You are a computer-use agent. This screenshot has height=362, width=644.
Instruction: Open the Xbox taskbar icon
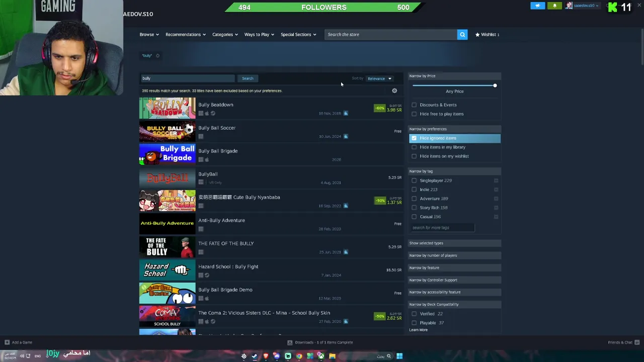pos(321,356)
